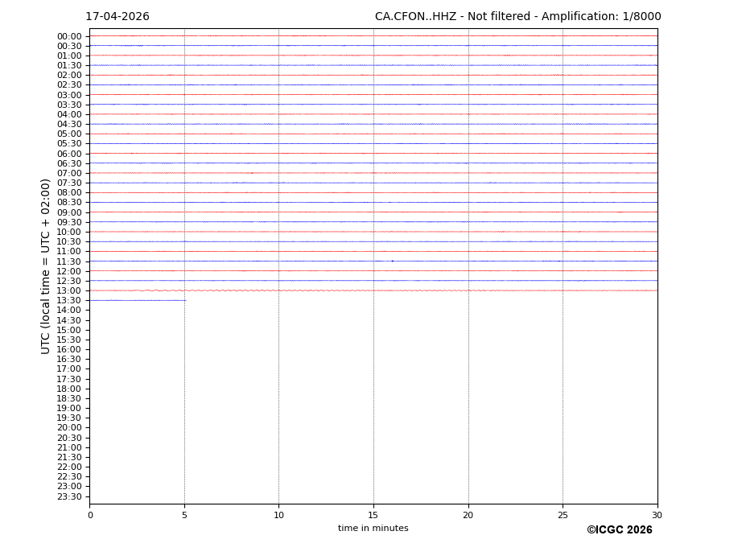Click the x-axis tick label 0

(x=90, y=516)
